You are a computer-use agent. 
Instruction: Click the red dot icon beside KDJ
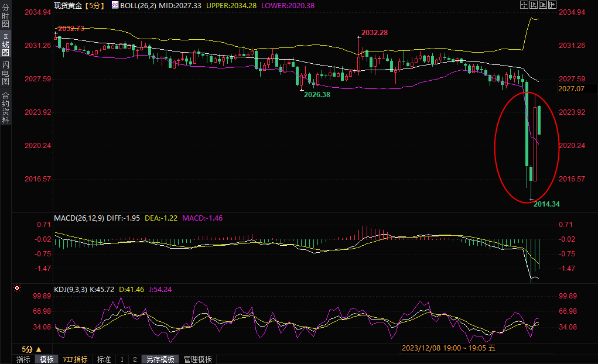point(17,288)
